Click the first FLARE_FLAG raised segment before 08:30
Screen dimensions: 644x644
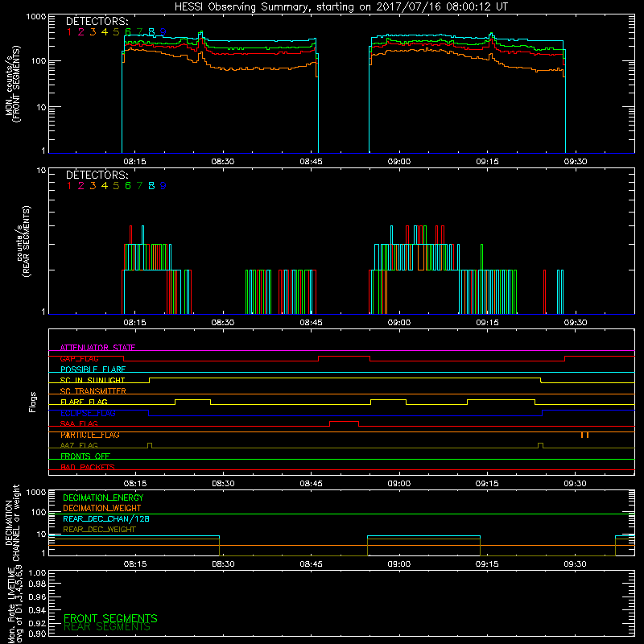click(x=193, y=400)
